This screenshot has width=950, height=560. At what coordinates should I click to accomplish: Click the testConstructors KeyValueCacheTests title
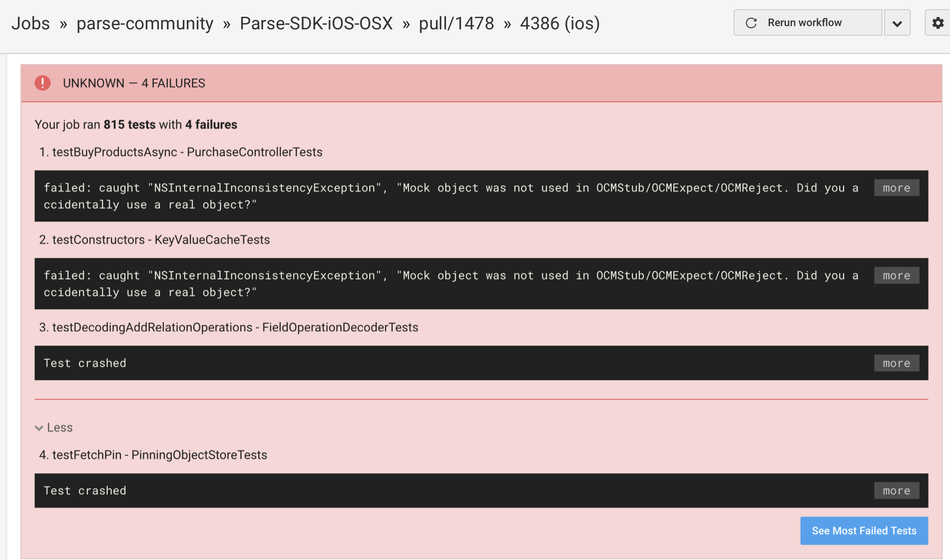click(160, 240)
